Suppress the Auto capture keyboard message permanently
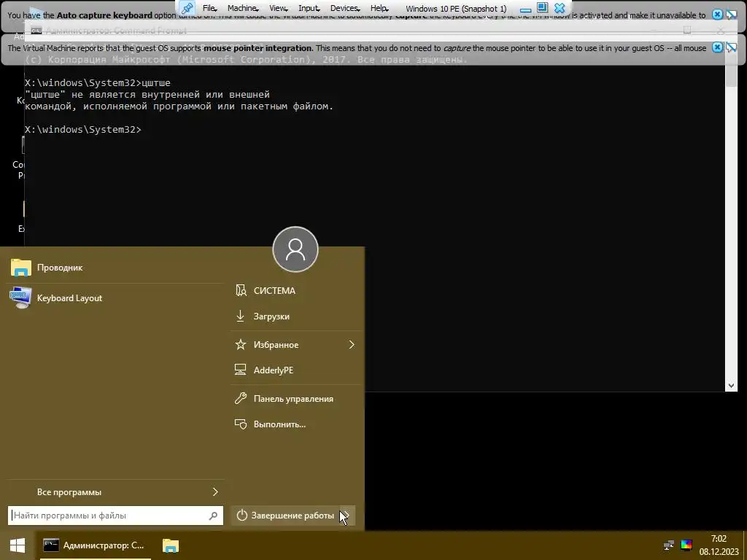The width and height of the screenshot is (747, 560). 731,15
